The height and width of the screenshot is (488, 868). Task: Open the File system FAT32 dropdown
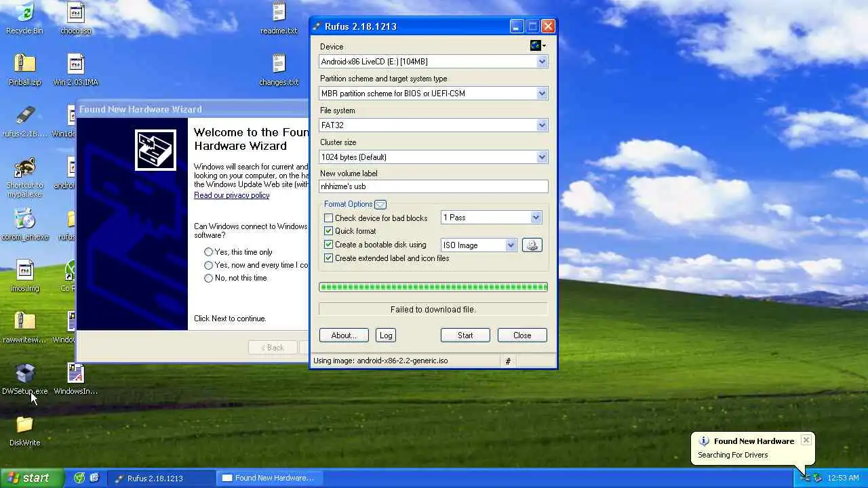tap(542, 125)
